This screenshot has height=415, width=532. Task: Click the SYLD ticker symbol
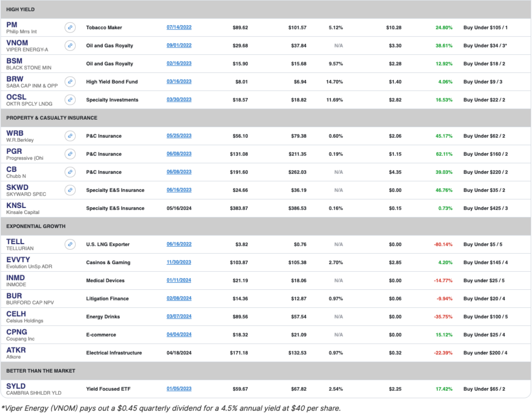(x=16, y=386)
